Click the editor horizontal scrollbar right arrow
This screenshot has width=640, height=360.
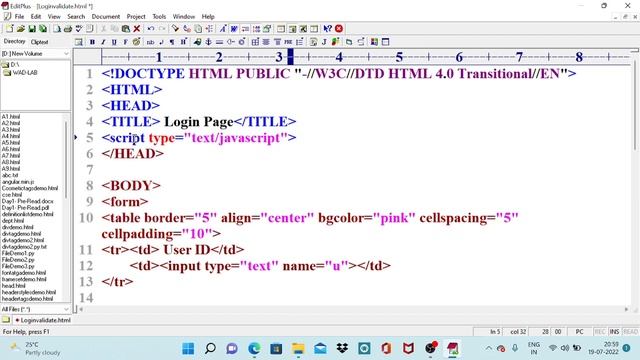point(626,309)
